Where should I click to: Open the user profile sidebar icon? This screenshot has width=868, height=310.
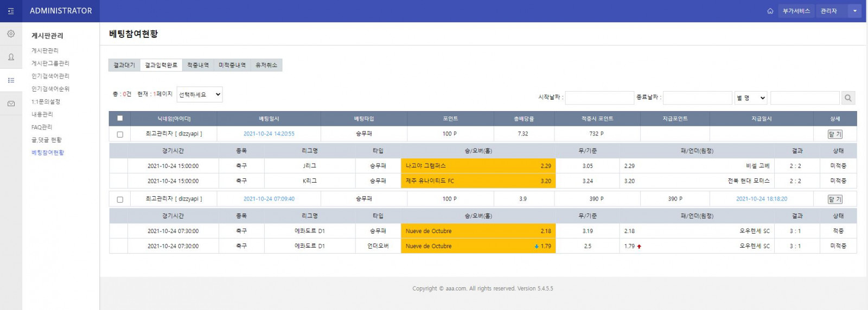(x=11, y=57)
